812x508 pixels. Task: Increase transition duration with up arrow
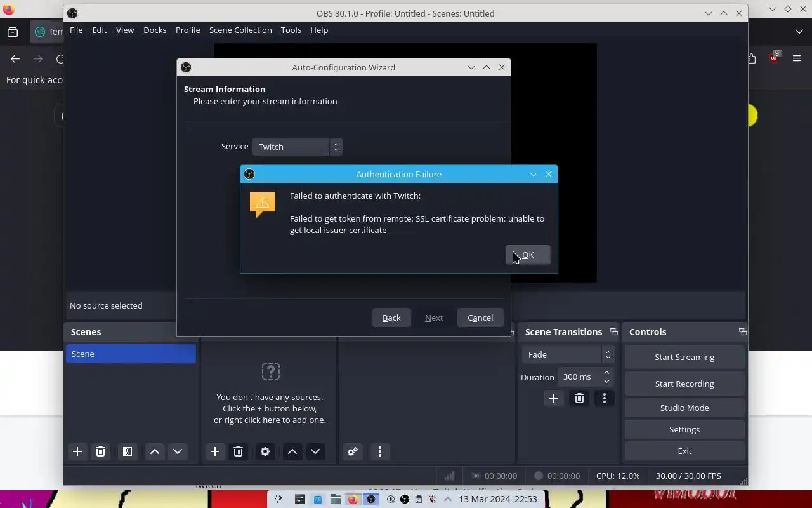point(607,373)
